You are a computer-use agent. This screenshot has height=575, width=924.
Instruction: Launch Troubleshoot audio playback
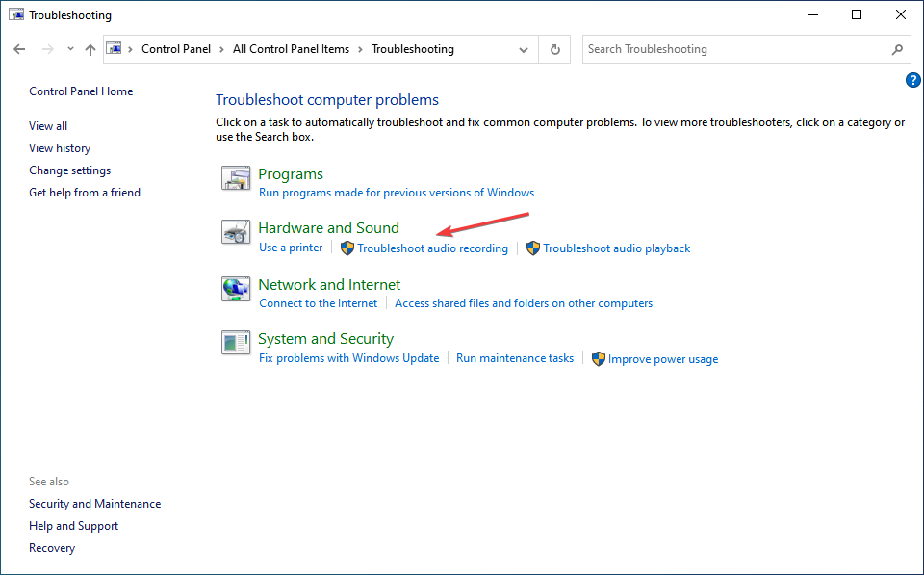click(x=616, y=248)
